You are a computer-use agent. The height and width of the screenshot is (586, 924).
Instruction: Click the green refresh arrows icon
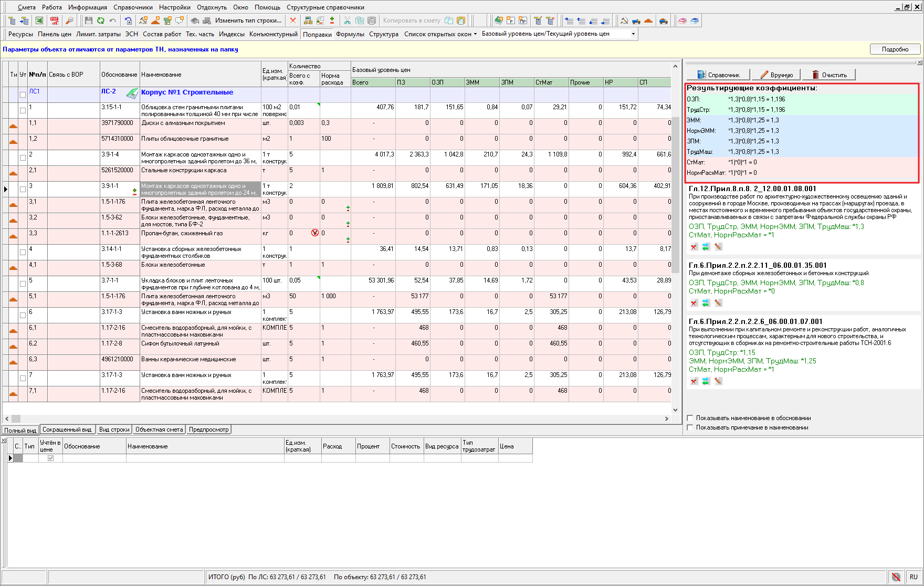(x=100, y=20)
